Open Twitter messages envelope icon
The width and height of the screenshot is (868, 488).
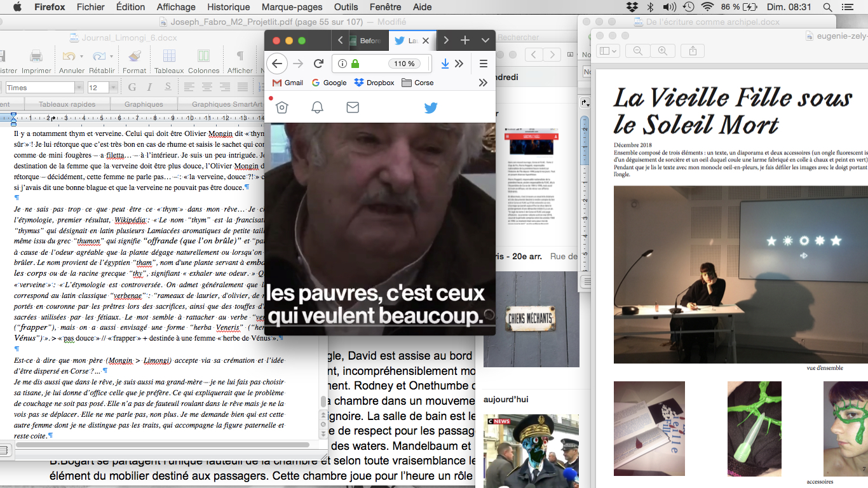coord(353,107)
